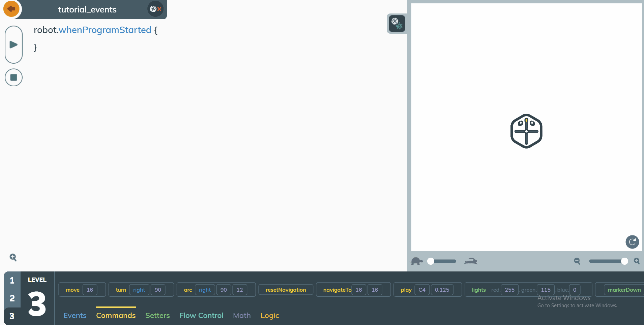The width and height of the screenshot is (644, 325).
Task: Click the orange back arrow button
Action: [11, 9]
